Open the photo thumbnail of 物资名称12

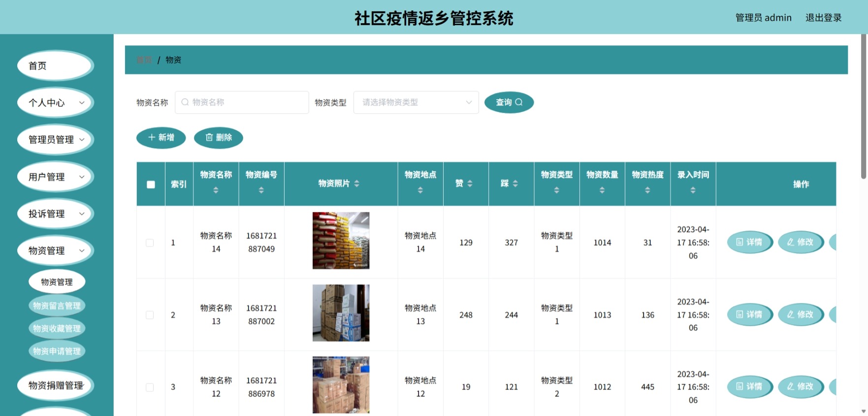(x=341, y=385)
